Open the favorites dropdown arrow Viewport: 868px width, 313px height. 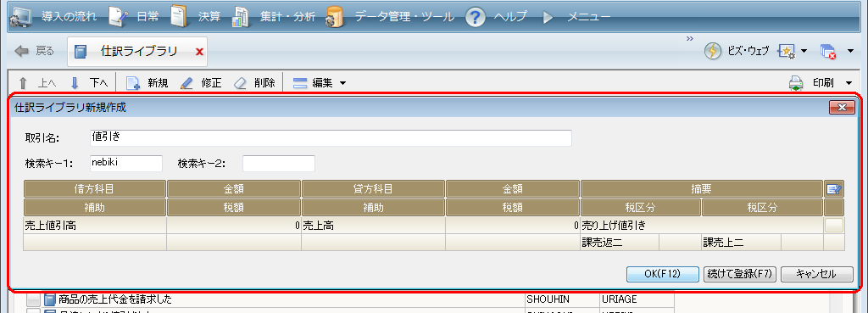tap(804, 52)
